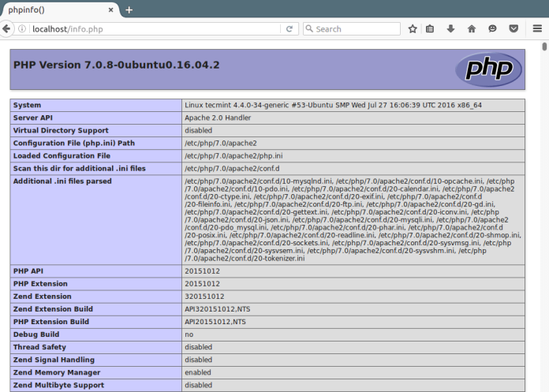Click /etc/php/7.0/apache2/conf.d value

pos(232,168)
